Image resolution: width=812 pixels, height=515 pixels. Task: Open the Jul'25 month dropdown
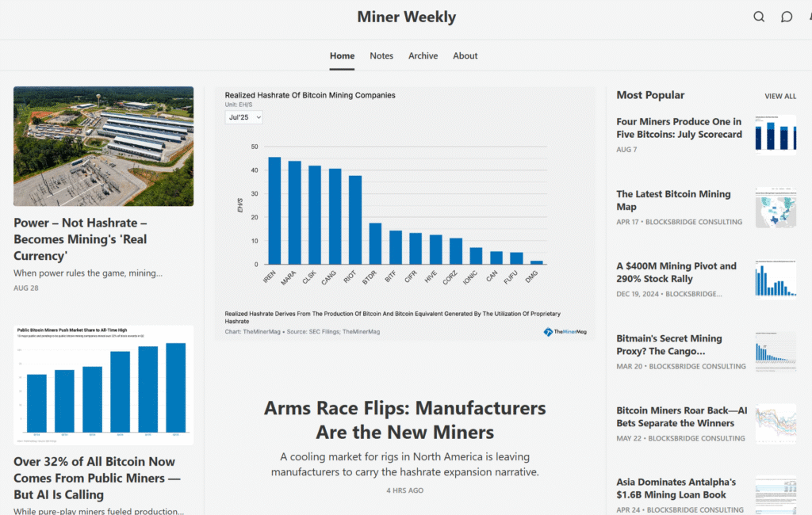click(x=244, y=117)
